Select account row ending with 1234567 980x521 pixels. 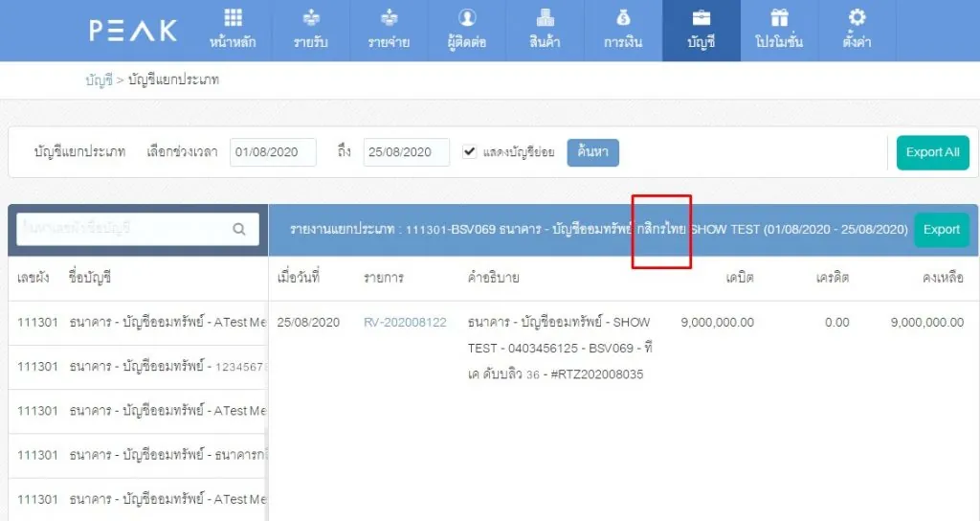tap(138, 367)
